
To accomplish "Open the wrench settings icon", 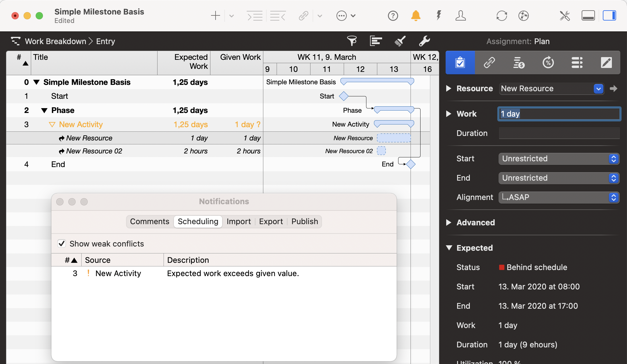I will pyautogui.click(x=424, y=41).
